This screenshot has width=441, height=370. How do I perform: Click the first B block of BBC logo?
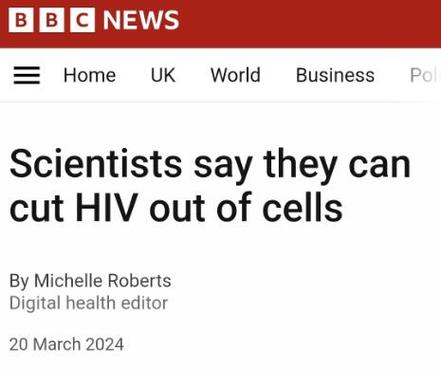coord(21,20)
